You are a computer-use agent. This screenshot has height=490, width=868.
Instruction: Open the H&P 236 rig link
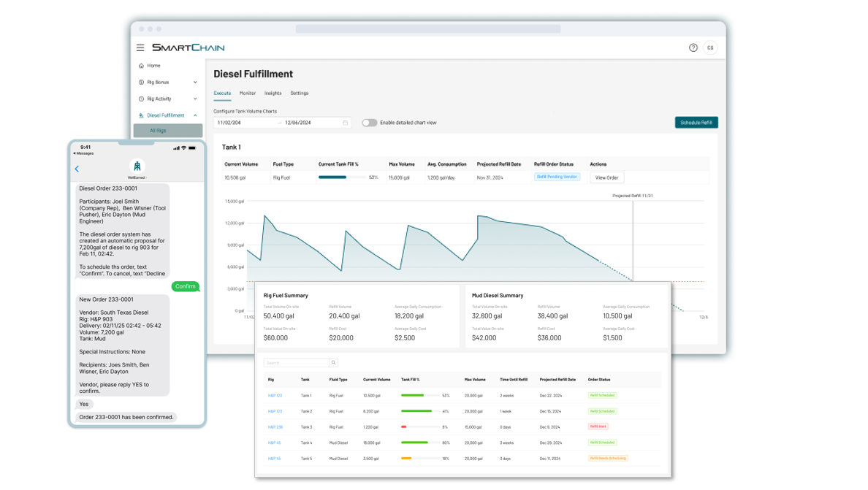click(x=275, y=426)
